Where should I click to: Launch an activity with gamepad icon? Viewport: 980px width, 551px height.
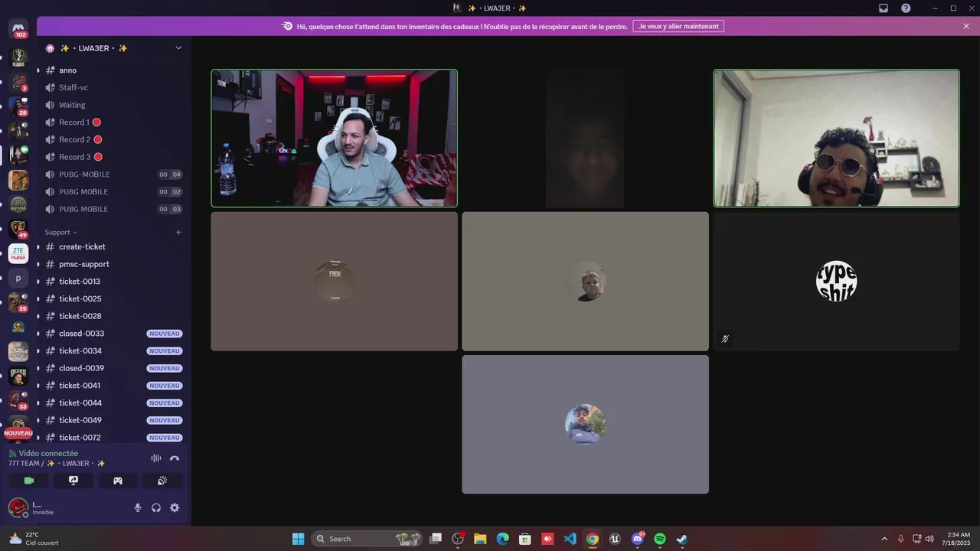(x=118, y=481)
